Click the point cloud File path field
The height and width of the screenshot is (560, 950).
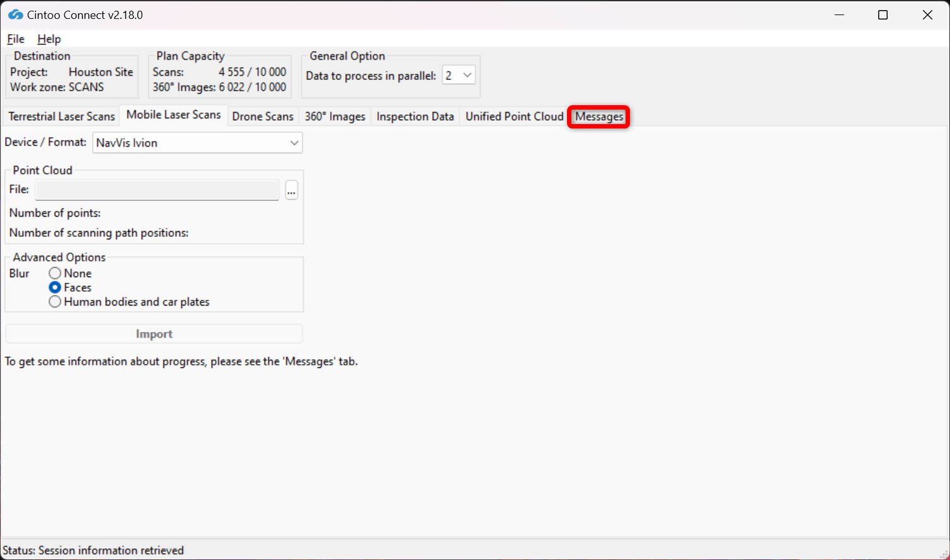(157, 190)
